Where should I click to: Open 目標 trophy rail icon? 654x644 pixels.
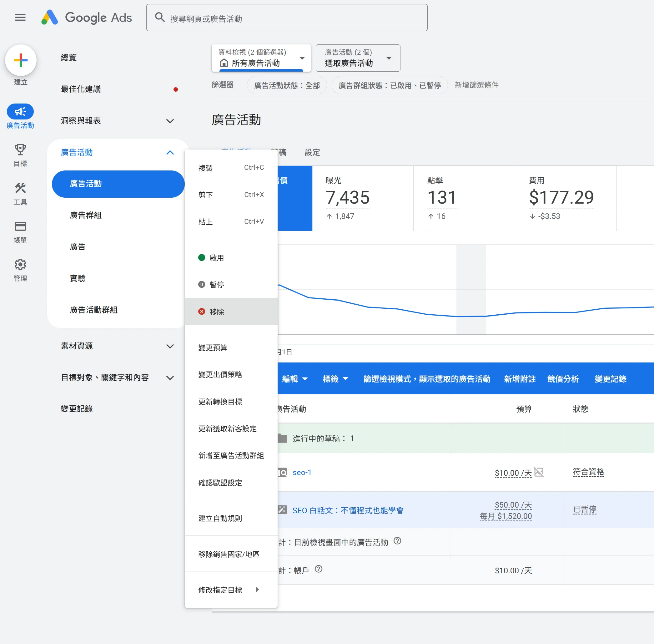pos(20,149)
